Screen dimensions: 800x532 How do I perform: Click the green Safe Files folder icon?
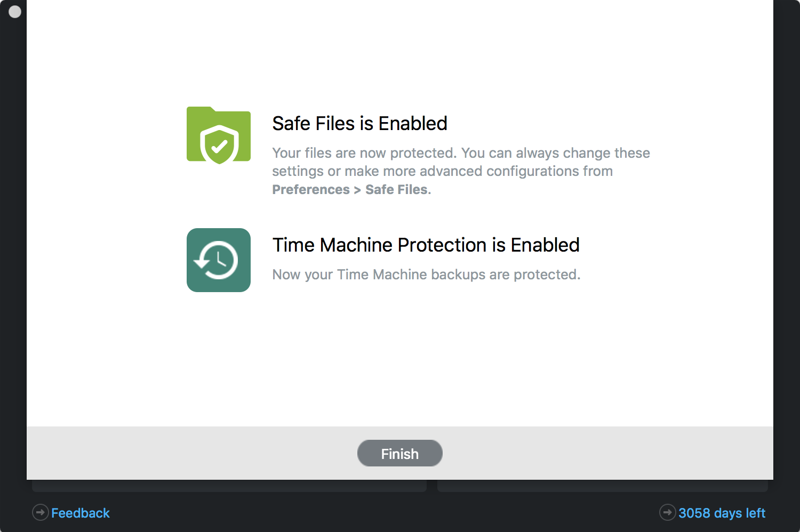tap(219, 135)
